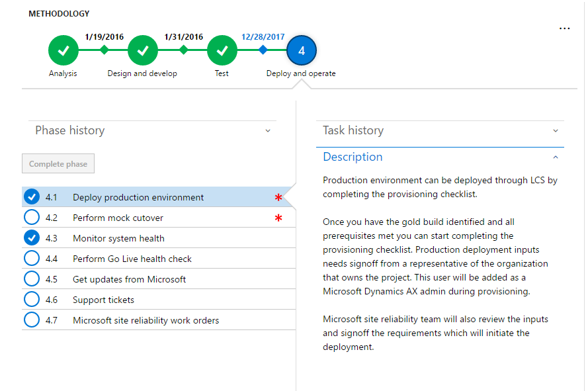
Task: Select the Design and develop phase circle
Action: (143, 50)
